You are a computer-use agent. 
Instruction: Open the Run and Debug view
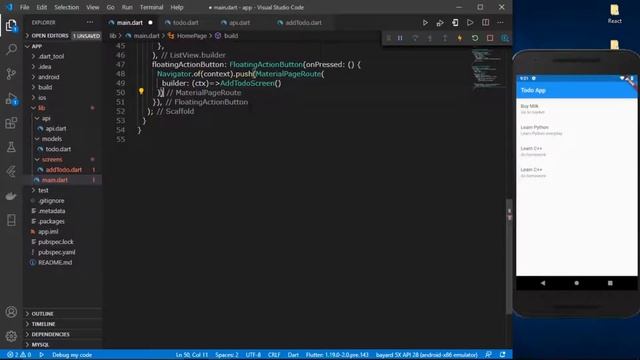(x=11, y=98)
